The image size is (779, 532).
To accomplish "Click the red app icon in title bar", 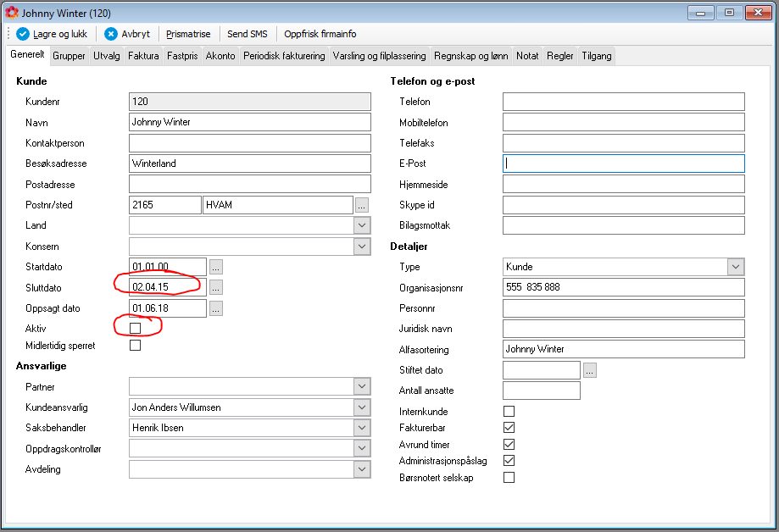I will (x=11, y=13).
